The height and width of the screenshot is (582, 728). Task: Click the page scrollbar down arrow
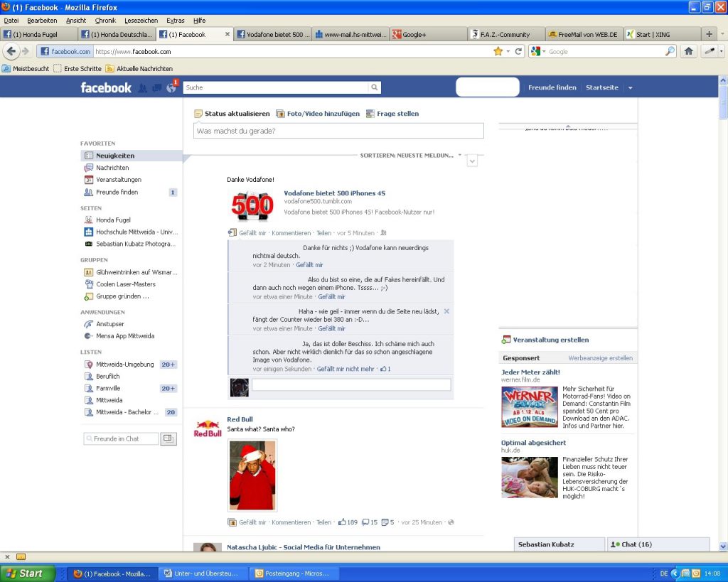[723, 546]
